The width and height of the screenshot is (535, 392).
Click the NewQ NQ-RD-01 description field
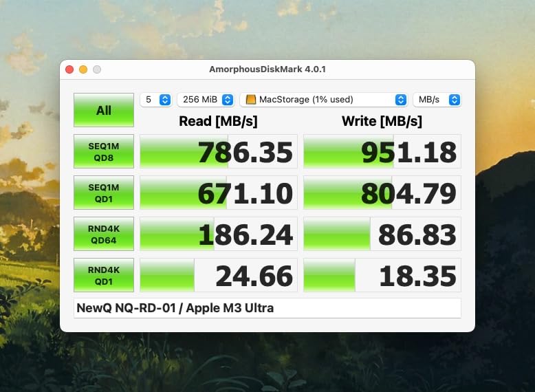[x=267, y=308]
